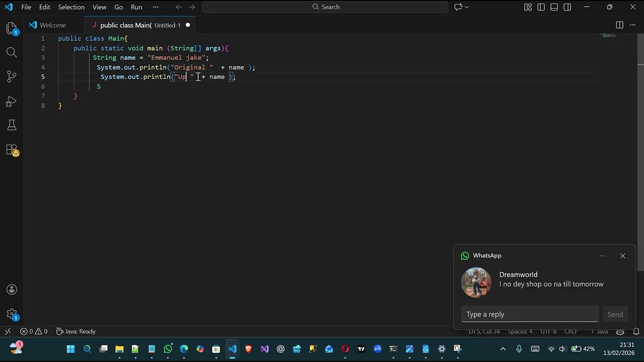Toggle the secondary side bar
Screen dimensions: 644x362
point(567,7)
